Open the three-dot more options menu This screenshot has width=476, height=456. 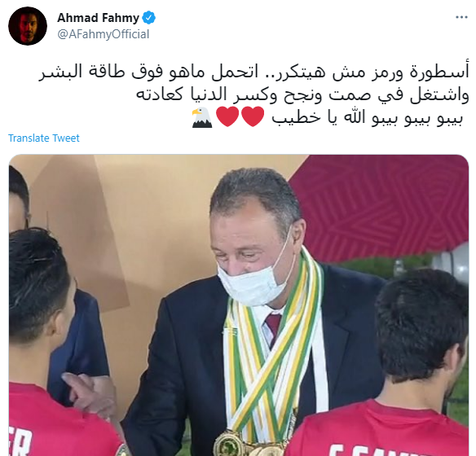(x=461, y=18)
